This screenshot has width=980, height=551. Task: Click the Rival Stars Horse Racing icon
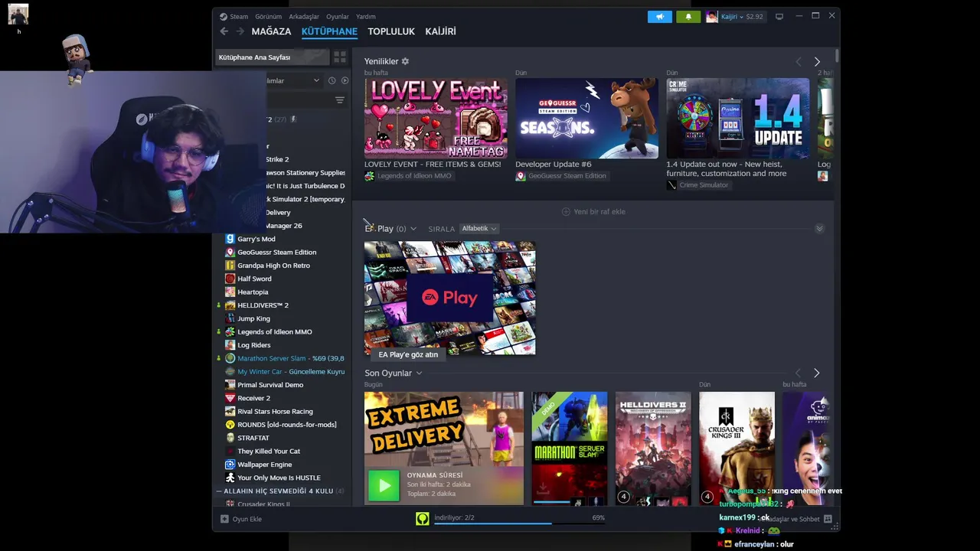pyautogui.click(x=230, y=411)
